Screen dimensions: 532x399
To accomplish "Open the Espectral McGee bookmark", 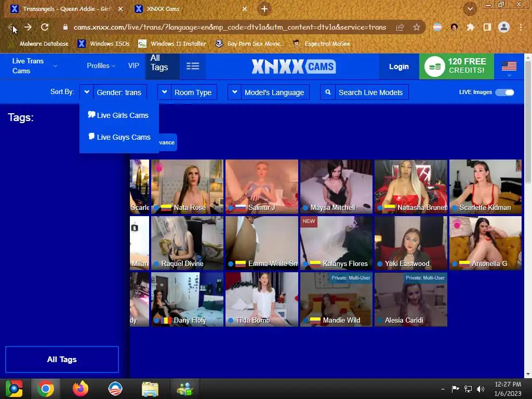I will 321,44.
